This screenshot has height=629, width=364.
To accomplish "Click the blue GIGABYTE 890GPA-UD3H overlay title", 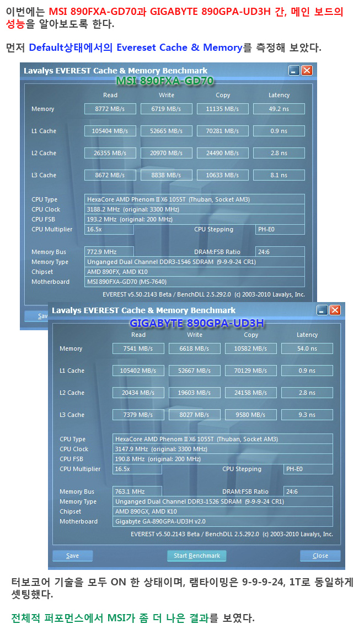I will pos(197,323).
